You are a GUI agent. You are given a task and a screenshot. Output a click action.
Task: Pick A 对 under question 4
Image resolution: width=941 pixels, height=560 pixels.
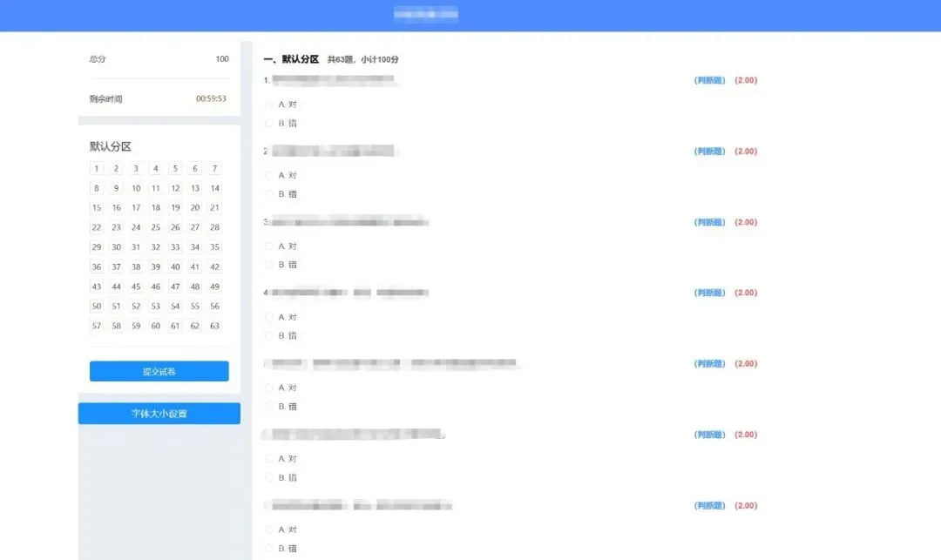pos(269,316)
